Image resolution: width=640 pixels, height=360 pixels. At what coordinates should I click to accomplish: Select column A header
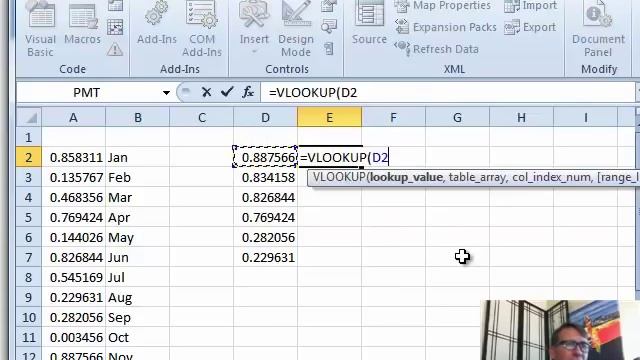point(73,118)
